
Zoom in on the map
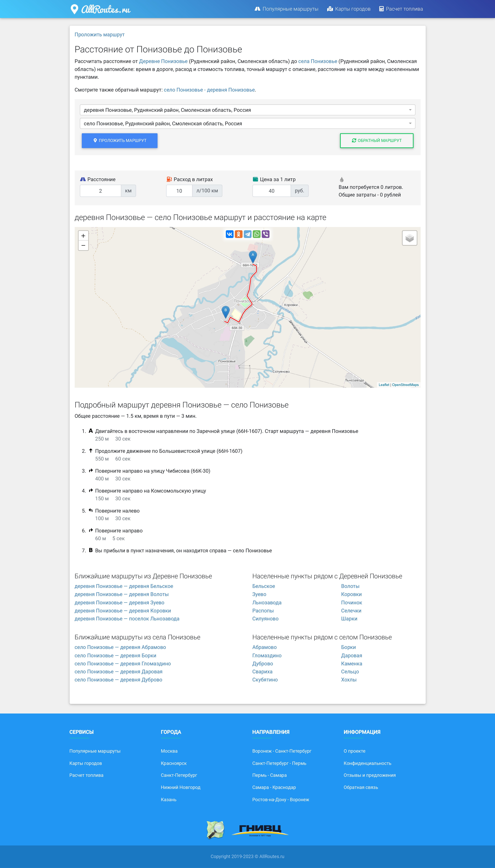(83, 236)
